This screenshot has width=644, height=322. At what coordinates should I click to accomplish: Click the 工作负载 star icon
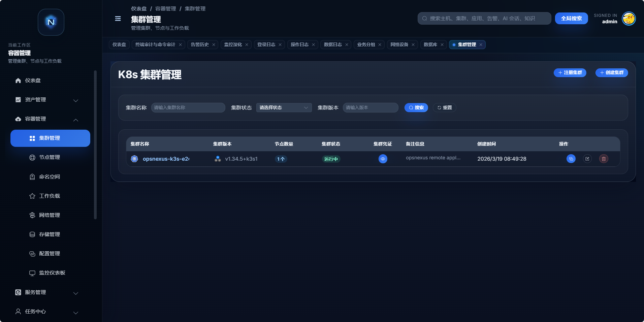pyautogui.click(x=32, y=196)
